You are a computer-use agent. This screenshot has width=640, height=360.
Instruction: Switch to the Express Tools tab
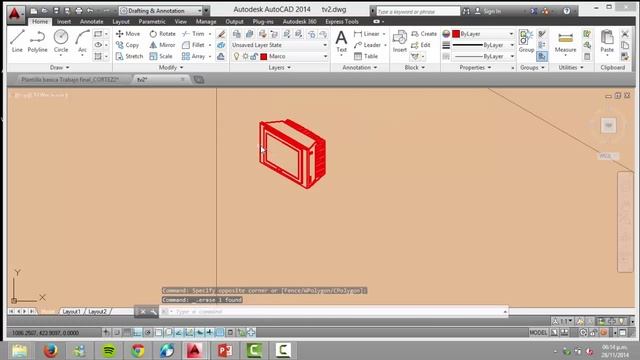point(342,22)
